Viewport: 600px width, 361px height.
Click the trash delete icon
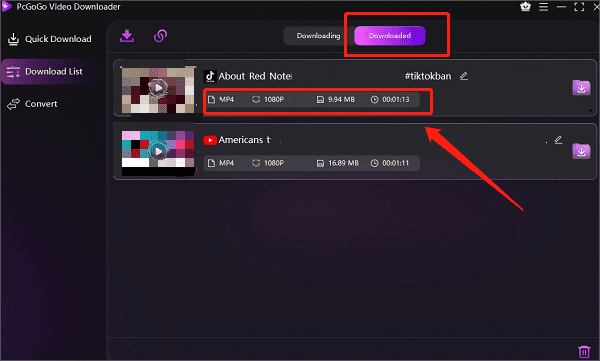(x=584, y=351)
